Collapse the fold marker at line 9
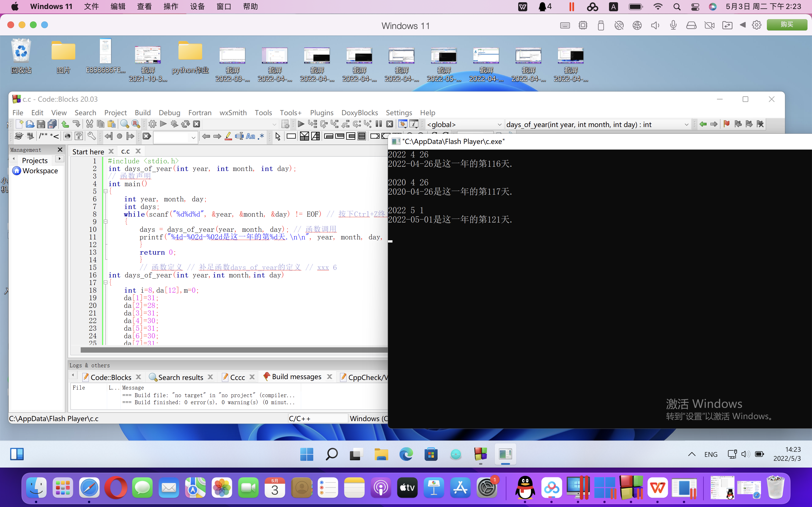Image resolution: width=812 pixels, height=507 pixels. [105, 222]
